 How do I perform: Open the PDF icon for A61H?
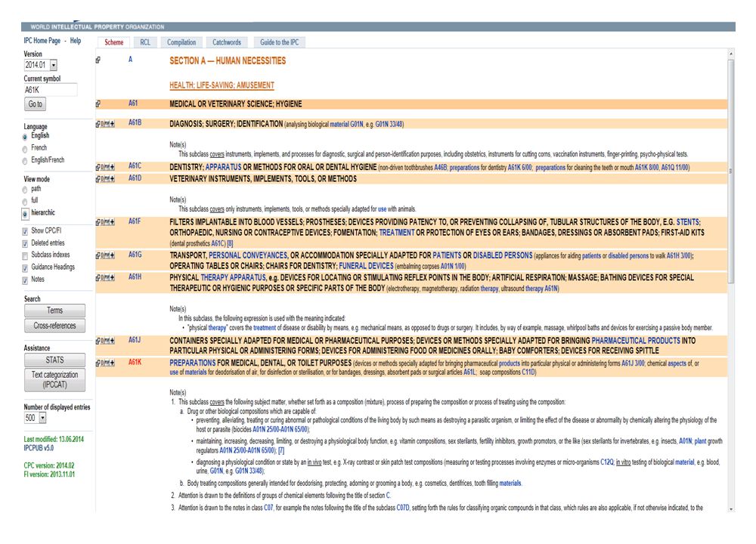tap(107, 277)
